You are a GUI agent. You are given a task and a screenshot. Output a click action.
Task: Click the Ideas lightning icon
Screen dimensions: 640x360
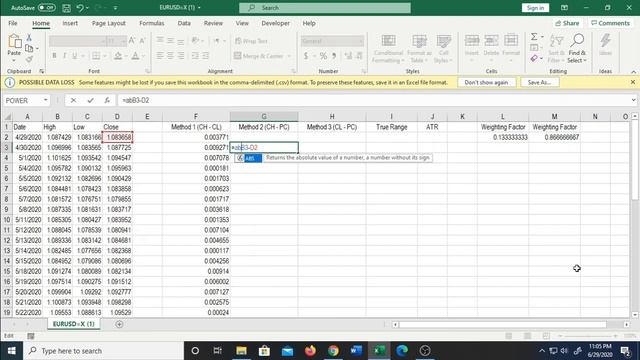(x=605, y=45)
